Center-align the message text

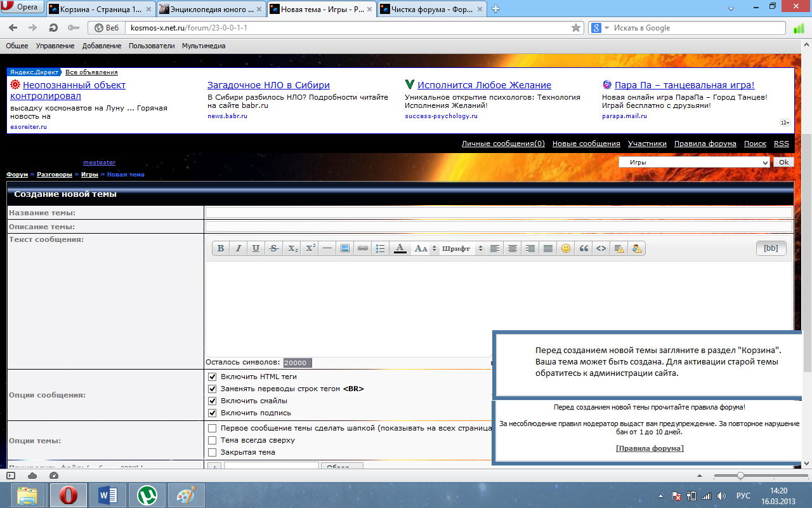coord(513,248)
